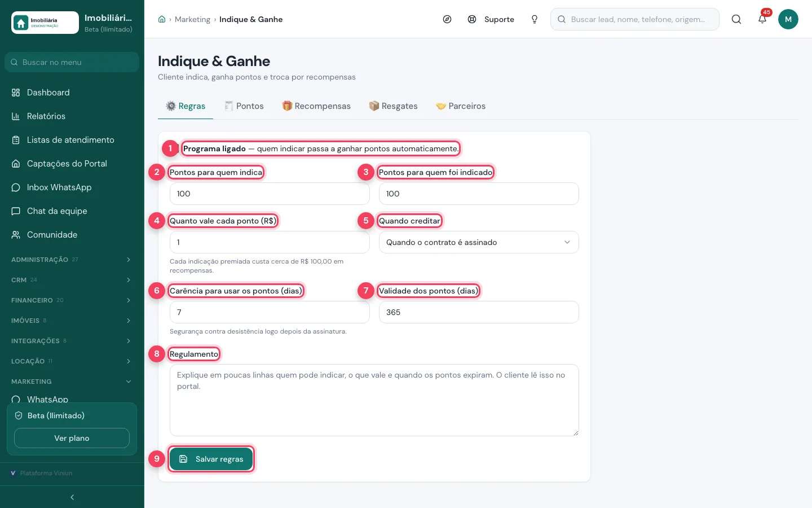Switch to the Resgates tab

coord(394,106)
